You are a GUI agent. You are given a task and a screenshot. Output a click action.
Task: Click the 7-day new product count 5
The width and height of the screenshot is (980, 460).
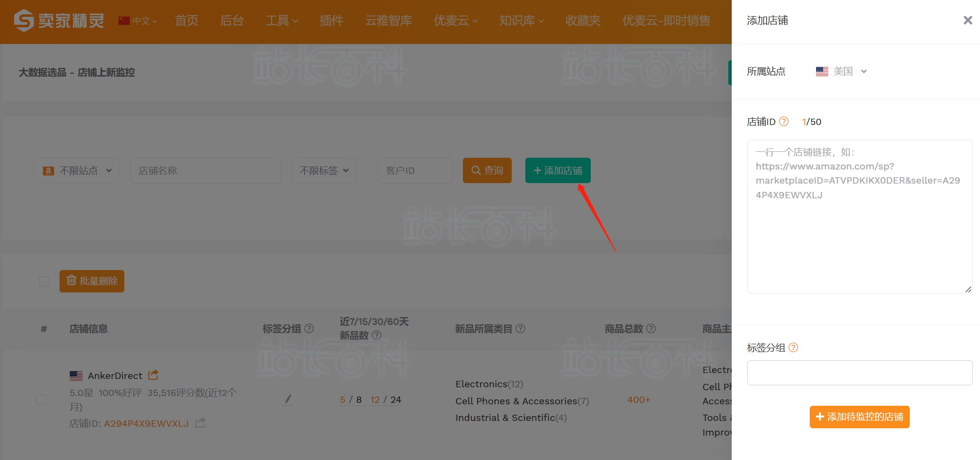coord(342,399)
